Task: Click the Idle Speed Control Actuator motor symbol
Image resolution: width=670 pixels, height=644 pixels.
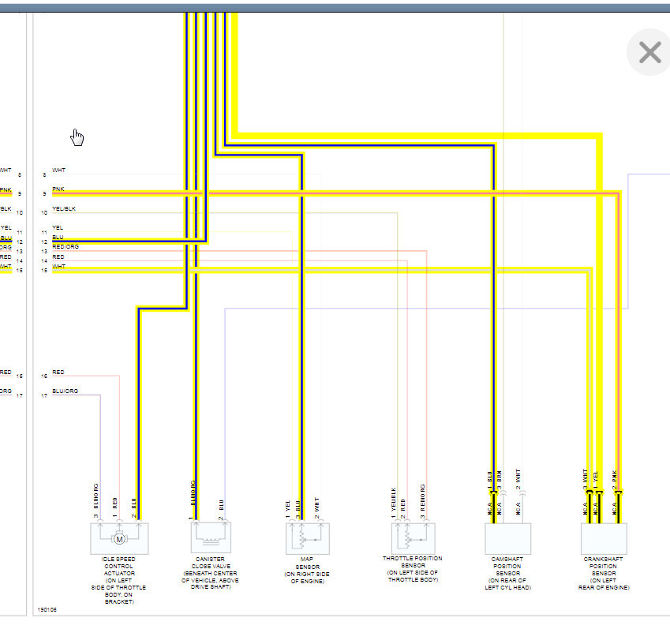Action: [x=119, y=539]
